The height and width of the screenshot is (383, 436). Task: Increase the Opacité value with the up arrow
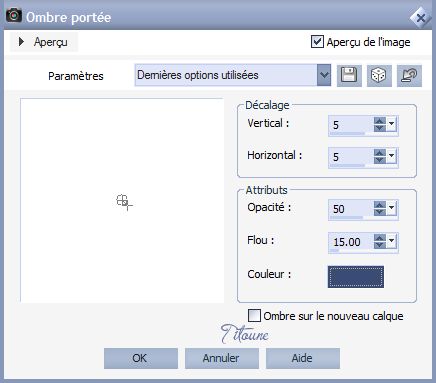coord(380,205)
